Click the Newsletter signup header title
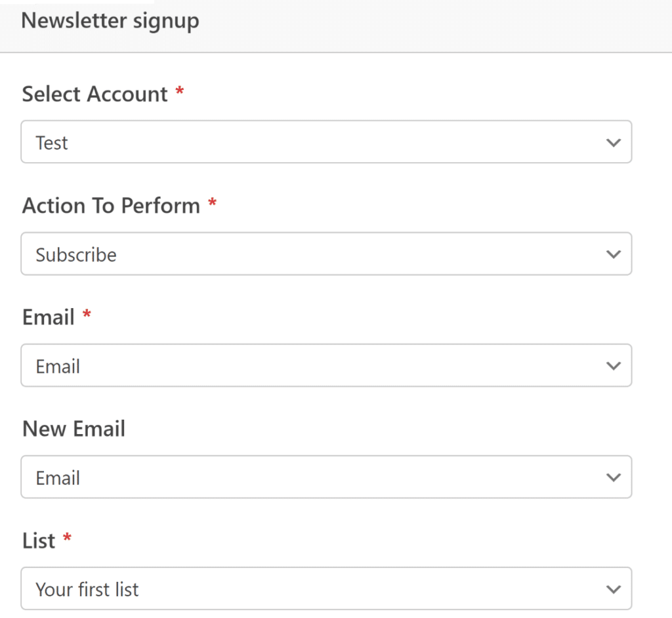672x618 pixels. click(110, 21)
